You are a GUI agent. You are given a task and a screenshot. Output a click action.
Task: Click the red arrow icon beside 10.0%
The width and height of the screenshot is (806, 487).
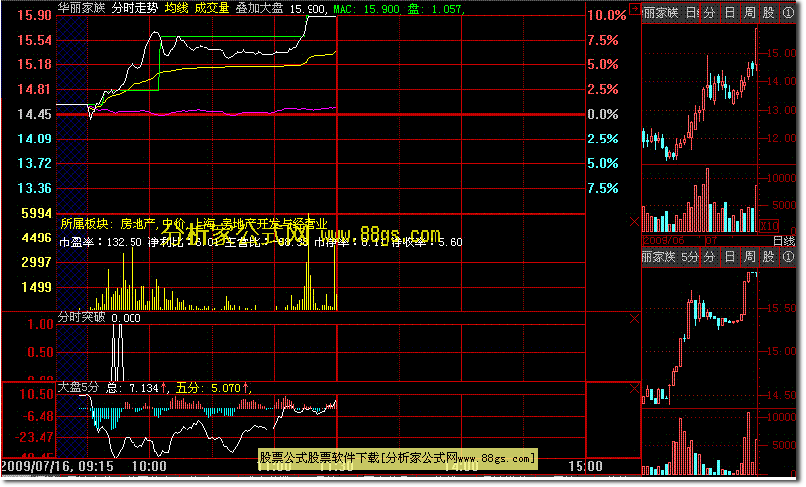tap(635, 9)
